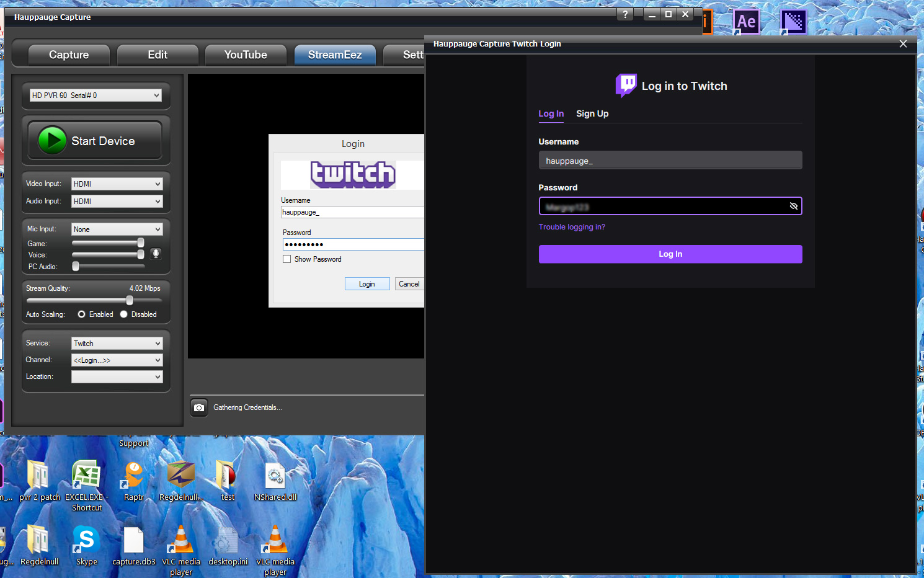Click the microphone icon next to Voice slider
Screen dimensions: 924x578
tap(156, 254)
